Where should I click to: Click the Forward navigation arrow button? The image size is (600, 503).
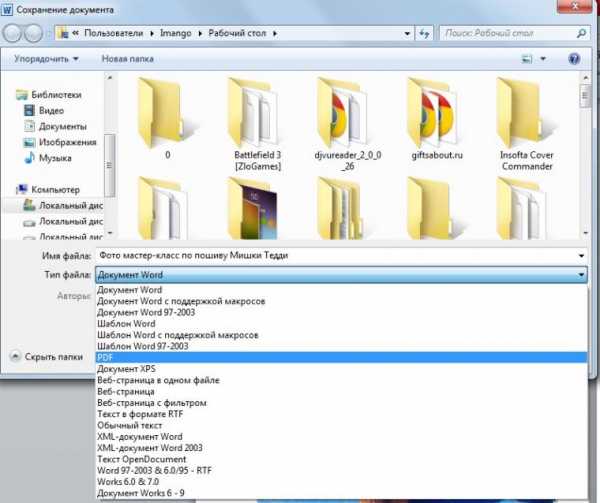pyautogui.click(x=34, y=33)
